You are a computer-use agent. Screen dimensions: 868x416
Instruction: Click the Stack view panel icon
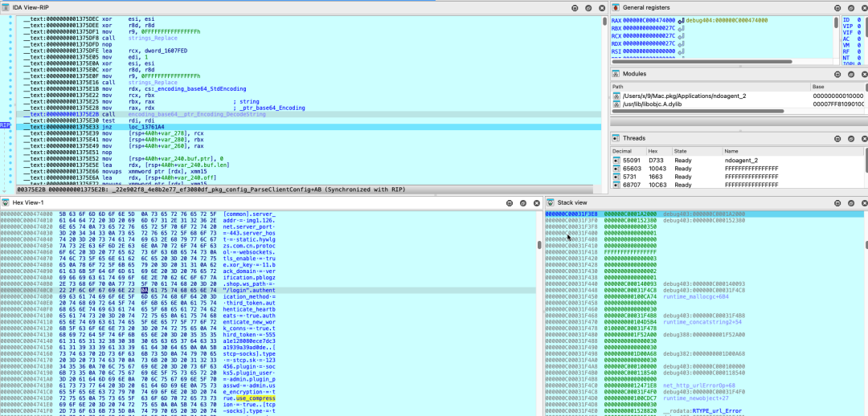click(552, 202)
